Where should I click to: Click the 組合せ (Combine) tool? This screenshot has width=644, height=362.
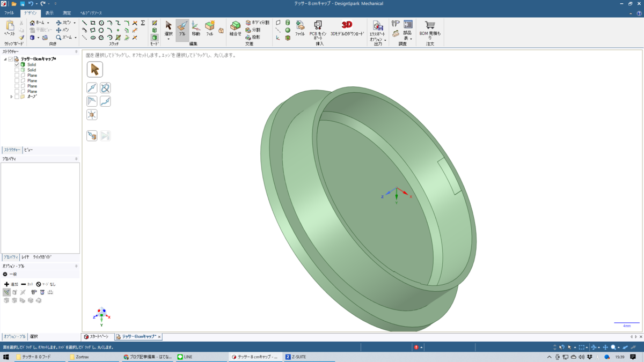(x=236, y=29)
